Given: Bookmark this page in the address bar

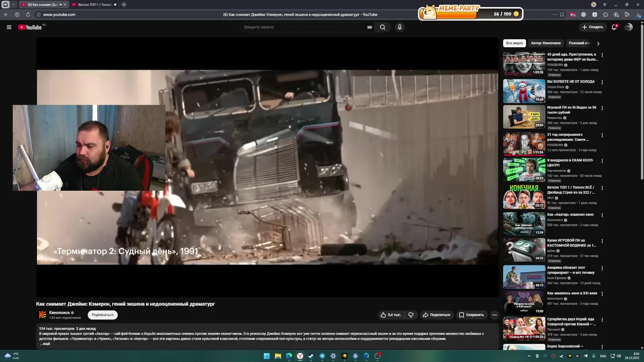Looking at the screenshot, I should (562, 15).
